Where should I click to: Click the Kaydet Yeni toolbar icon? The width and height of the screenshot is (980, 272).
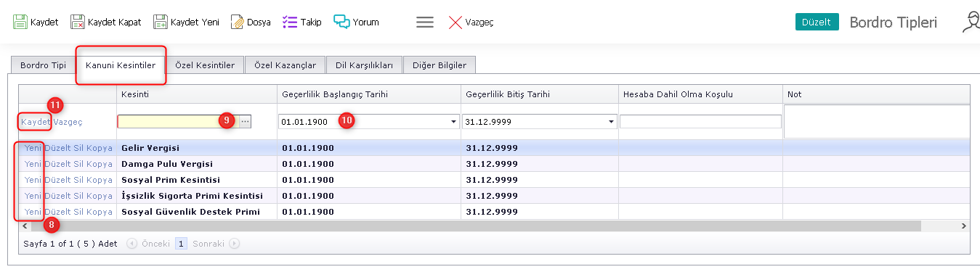(x=161, y=22)
